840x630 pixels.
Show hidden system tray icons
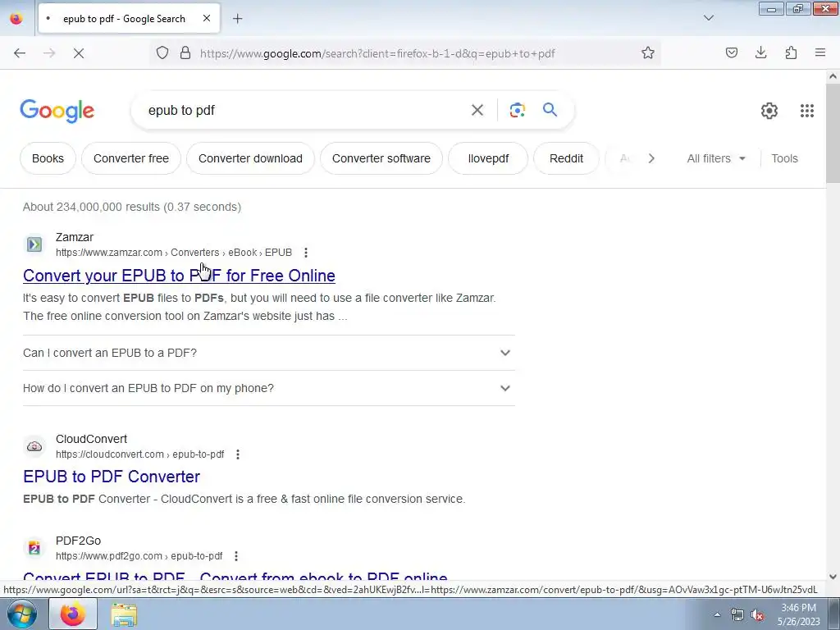[x=717, y=615]
